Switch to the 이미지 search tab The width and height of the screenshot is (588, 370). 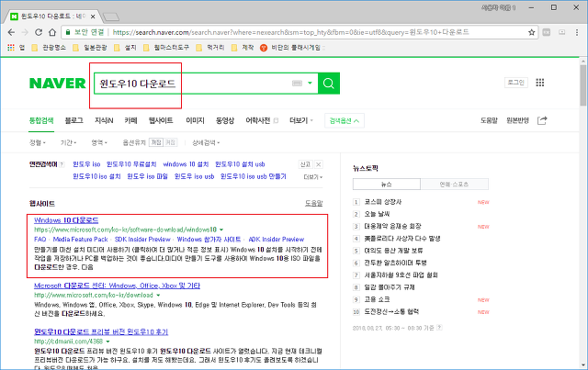click(195, 120)
